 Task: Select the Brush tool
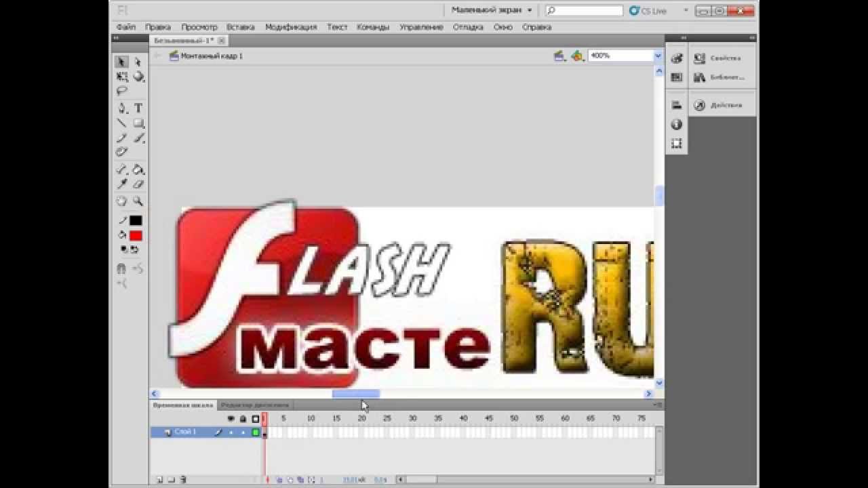(138, 138)
